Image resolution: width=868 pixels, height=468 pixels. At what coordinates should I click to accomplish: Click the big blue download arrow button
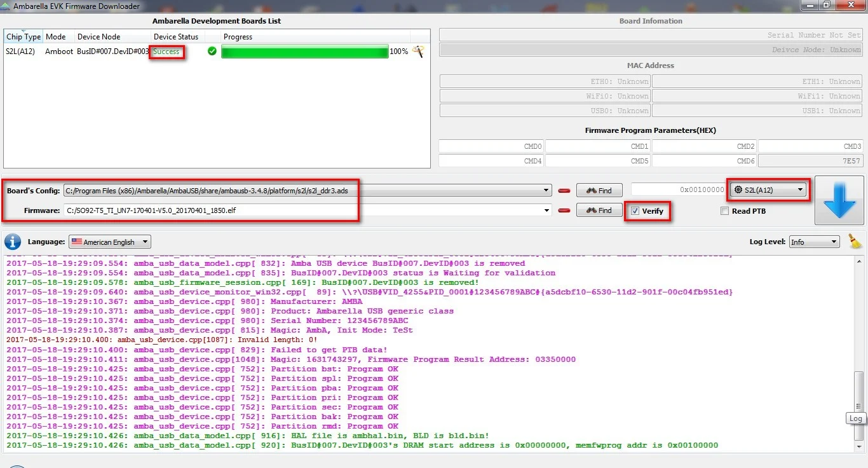point(839,200)
